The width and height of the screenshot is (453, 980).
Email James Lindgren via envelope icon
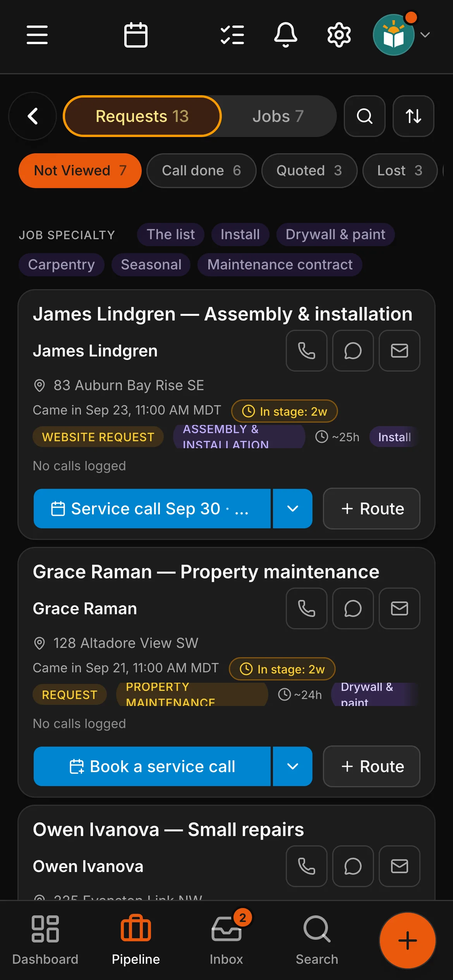[400, 351]
